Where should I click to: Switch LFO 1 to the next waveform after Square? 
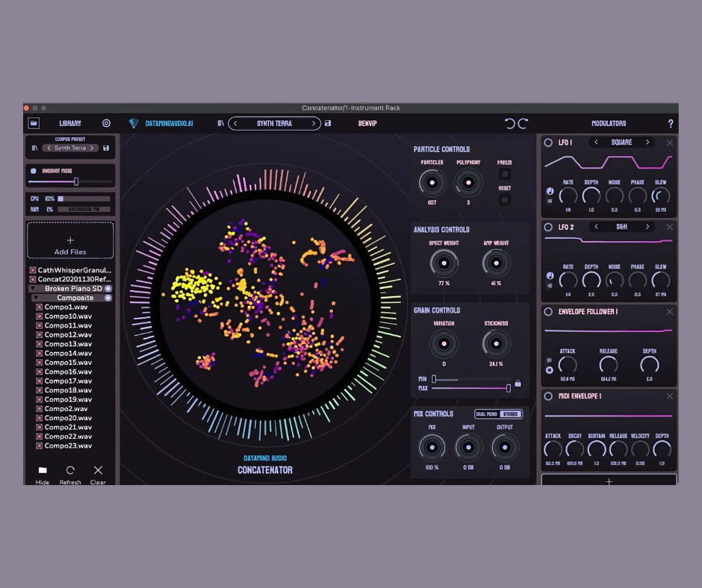(647, 143)
